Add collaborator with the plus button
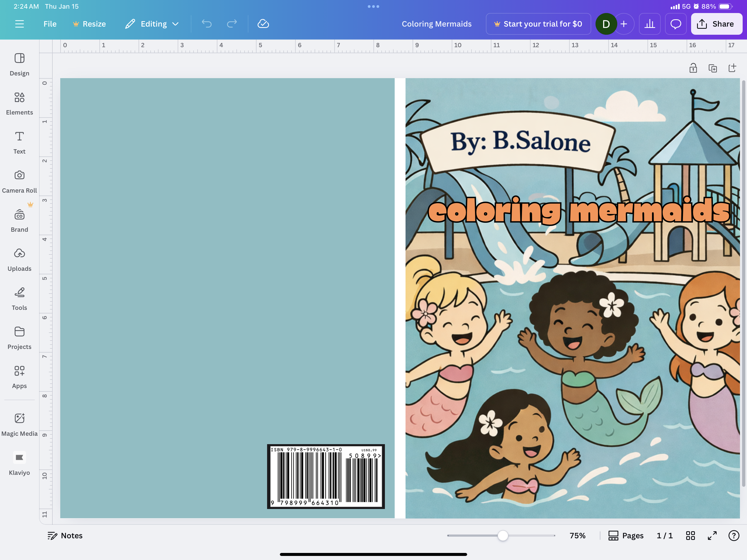 pos(624,24)
